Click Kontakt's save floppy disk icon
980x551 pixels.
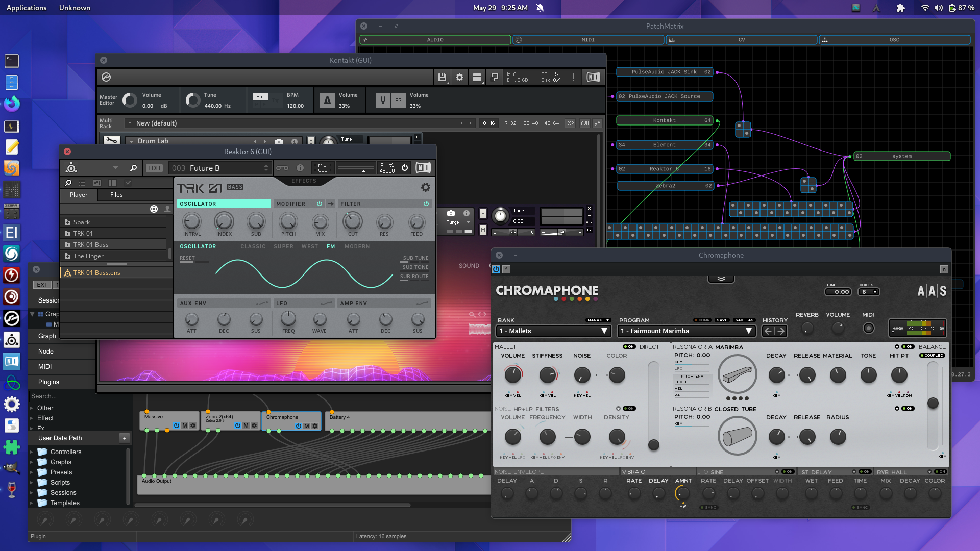442,78
